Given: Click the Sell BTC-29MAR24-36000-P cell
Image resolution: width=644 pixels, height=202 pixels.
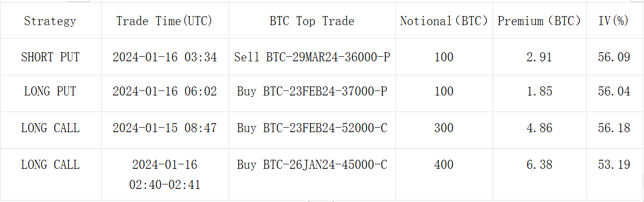Looking at the screenshot, I should [312, 57].
